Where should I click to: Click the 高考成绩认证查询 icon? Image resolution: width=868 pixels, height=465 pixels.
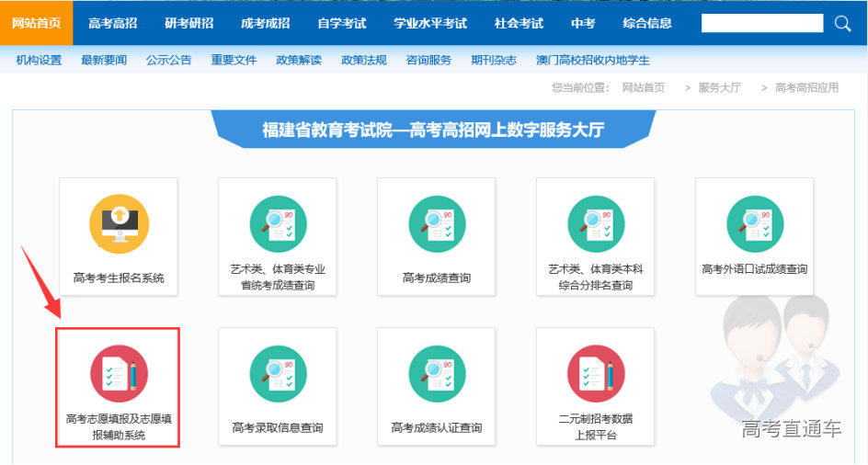click(437, 374)
